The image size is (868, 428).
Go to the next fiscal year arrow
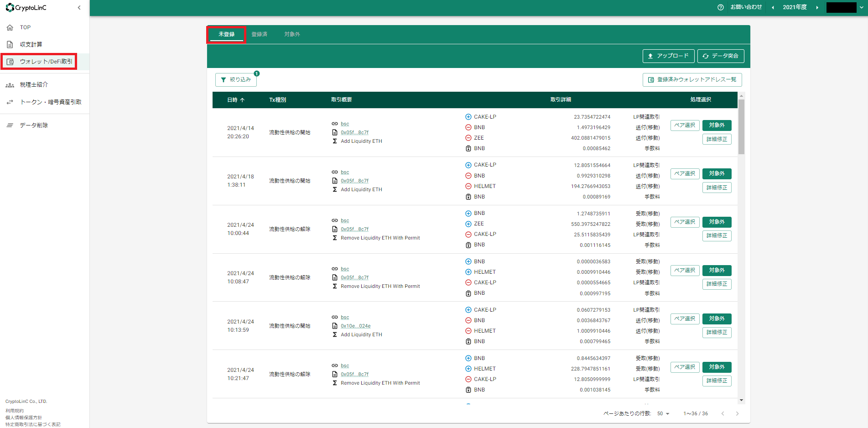click(817, 7)
